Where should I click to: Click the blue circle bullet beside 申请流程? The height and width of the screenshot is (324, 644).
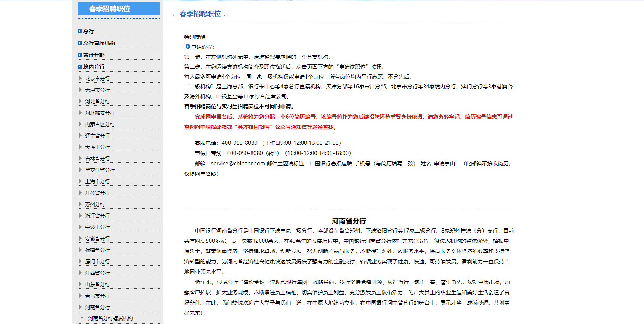click(x=188, y=47)
